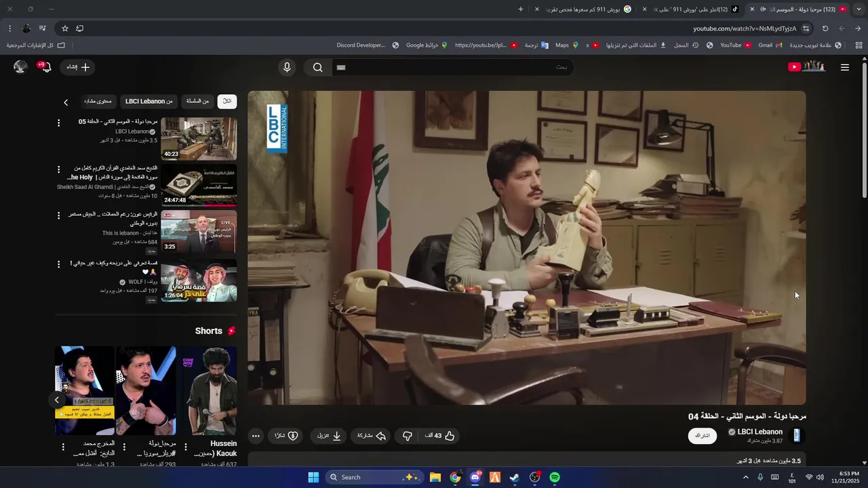Click the page vertical scrollbar
Image resolution: width=868 pixels, height=488 pixels.
[865, 129]
